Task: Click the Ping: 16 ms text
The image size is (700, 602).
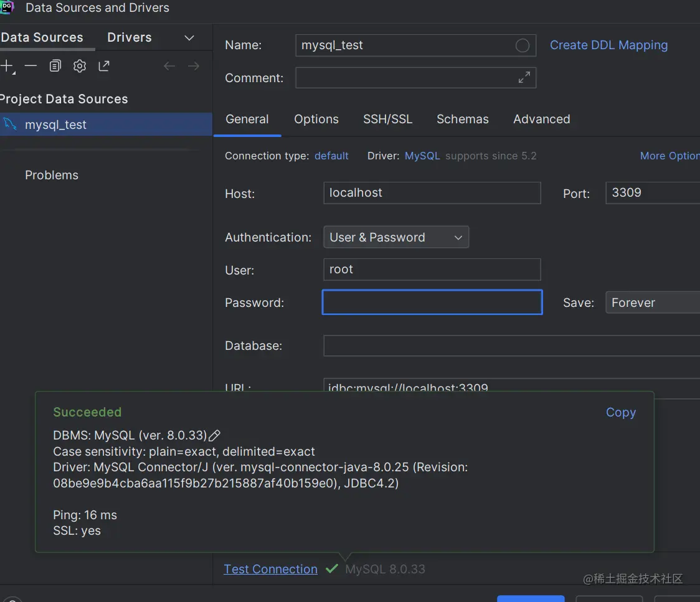Action: pos(85,515)
